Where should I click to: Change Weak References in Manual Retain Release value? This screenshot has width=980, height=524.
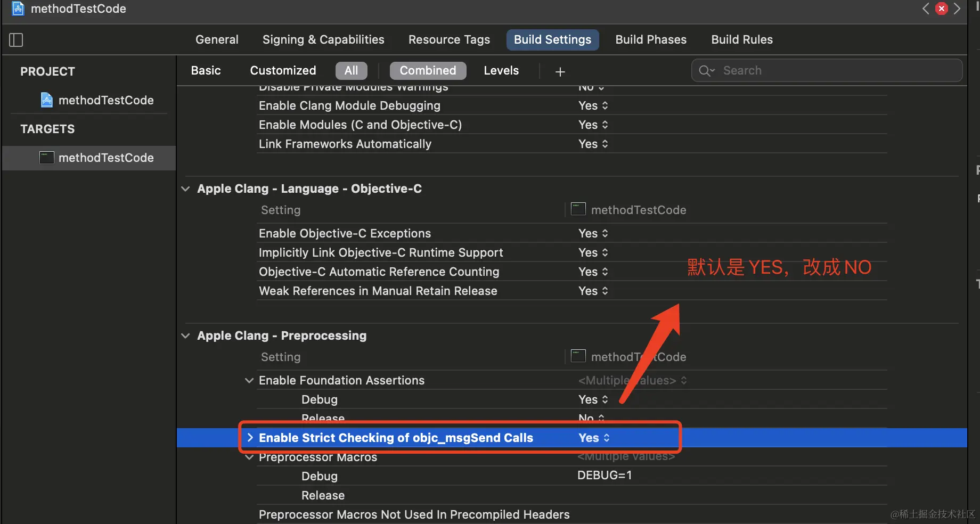tap(593, 291)
